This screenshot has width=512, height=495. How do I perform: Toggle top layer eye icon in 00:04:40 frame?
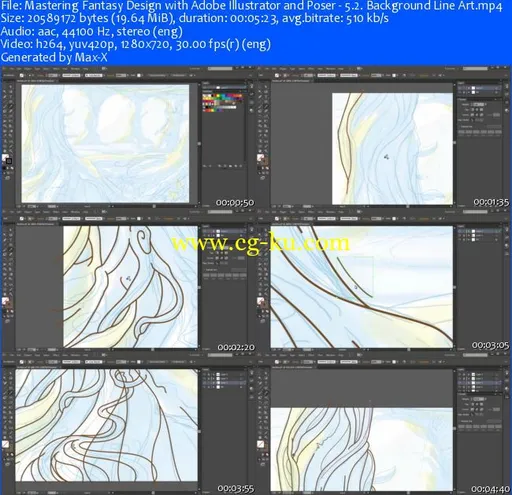[x=460, y=375]
